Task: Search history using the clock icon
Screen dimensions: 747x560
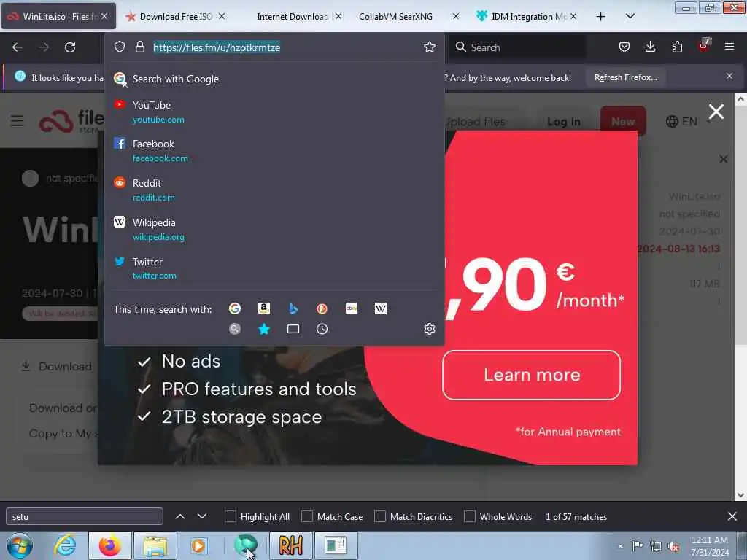Action: [x=322, y=329]
